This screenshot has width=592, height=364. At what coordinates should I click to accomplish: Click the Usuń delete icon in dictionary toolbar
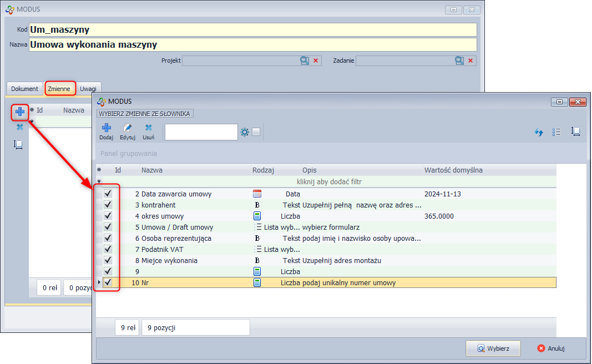coord(149,129)
